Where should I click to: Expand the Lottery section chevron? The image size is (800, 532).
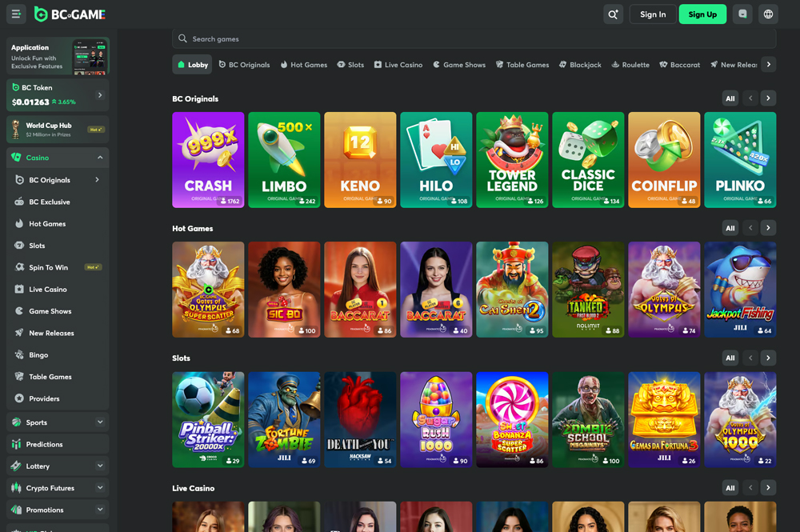tap(100, 466)
